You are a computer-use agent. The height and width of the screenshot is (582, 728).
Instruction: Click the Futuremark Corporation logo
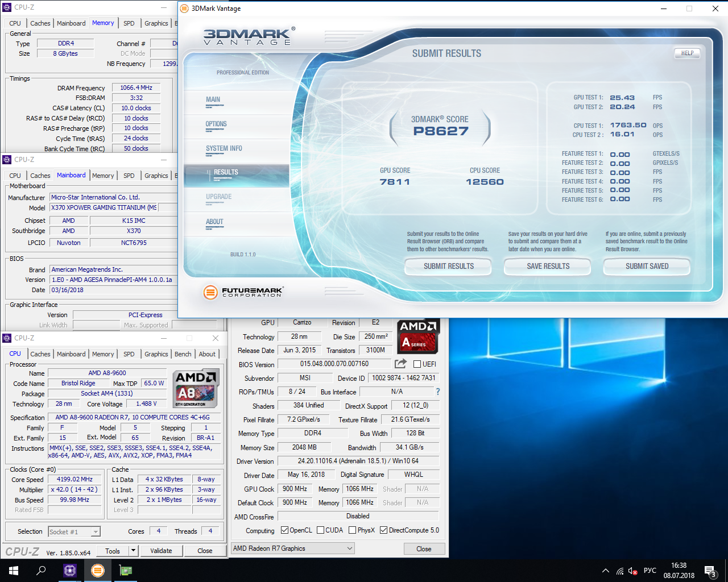pos(243,292)
